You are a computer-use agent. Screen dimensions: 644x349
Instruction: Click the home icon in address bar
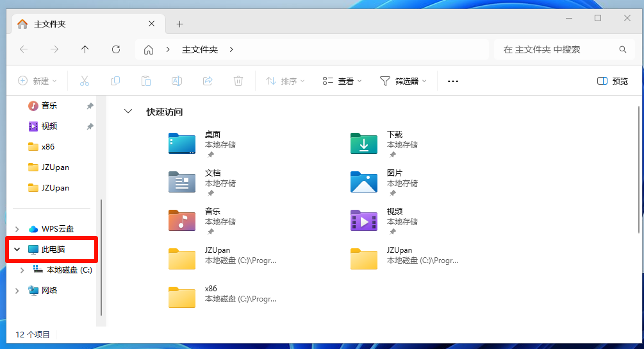pos(149,50)
